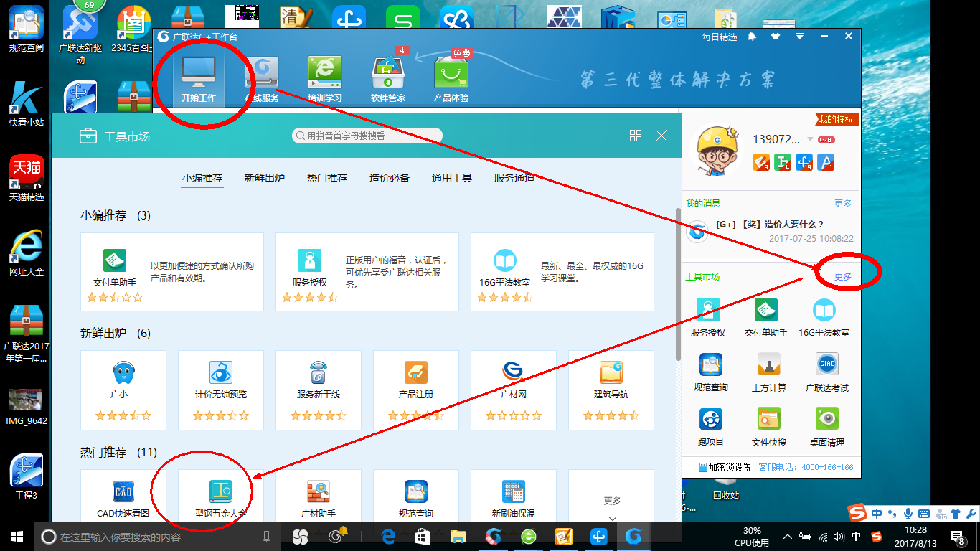Image resolution: width=980 pixels, height=551 pixels.
Task: Open 规范查阅 desktop shortcut
Action: [27, 30]
